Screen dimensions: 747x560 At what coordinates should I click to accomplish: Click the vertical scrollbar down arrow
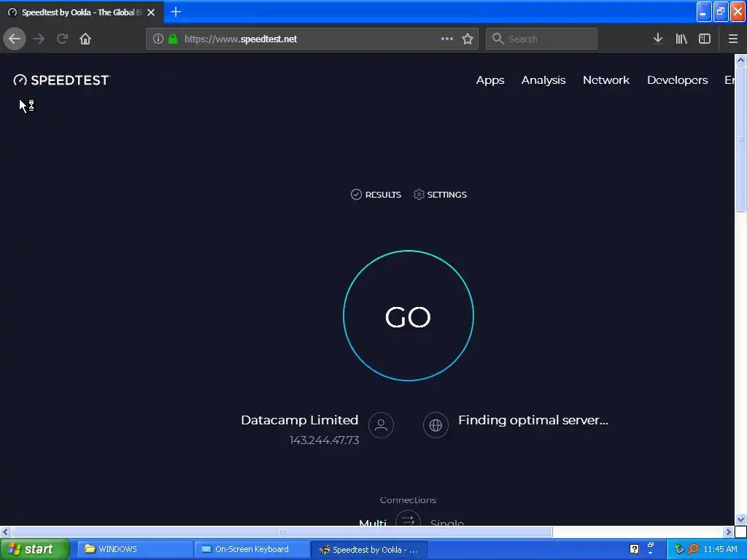click(740, 519)
